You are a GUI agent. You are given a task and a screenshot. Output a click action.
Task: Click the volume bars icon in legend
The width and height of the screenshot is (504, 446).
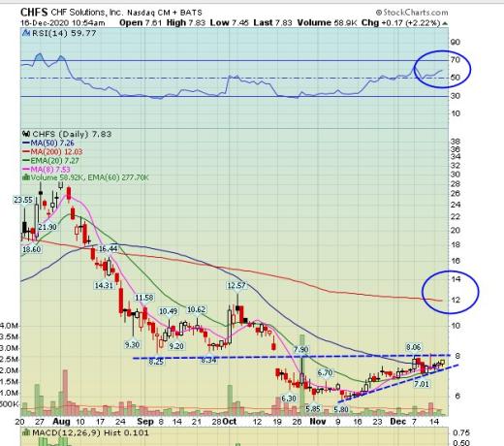point(26,177)
